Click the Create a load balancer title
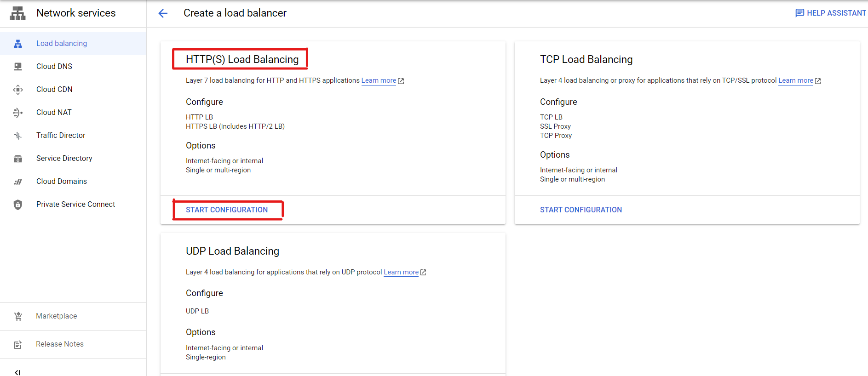 pyautogui.click(x=235, y=13)
